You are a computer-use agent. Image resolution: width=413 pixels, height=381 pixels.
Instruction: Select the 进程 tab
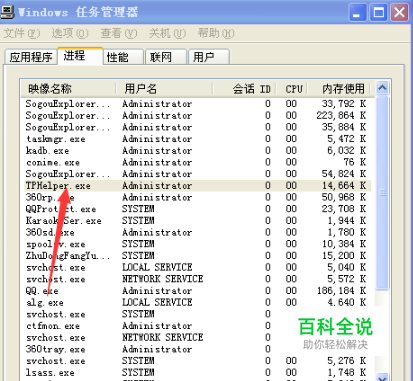[80, 56]
